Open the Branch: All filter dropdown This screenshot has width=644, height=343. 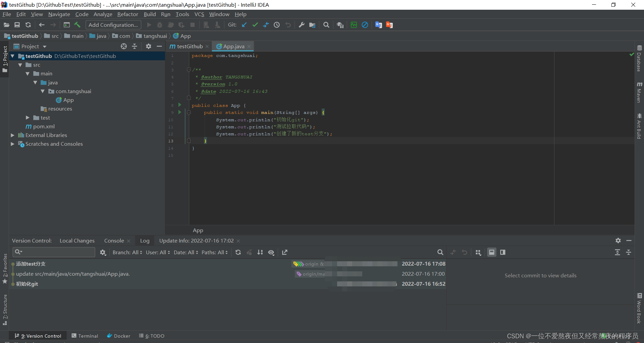[x=127, y=252]
